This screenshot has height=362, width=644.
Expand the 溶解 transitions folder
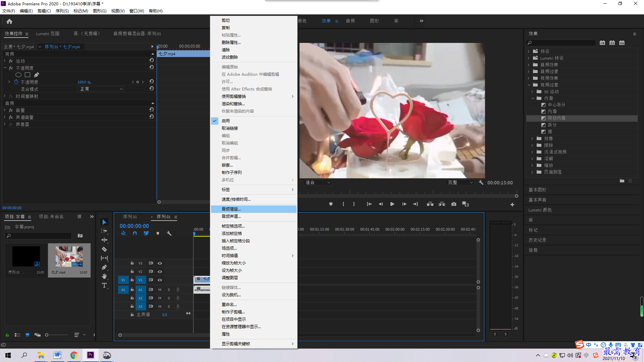(x=532, y=159)
